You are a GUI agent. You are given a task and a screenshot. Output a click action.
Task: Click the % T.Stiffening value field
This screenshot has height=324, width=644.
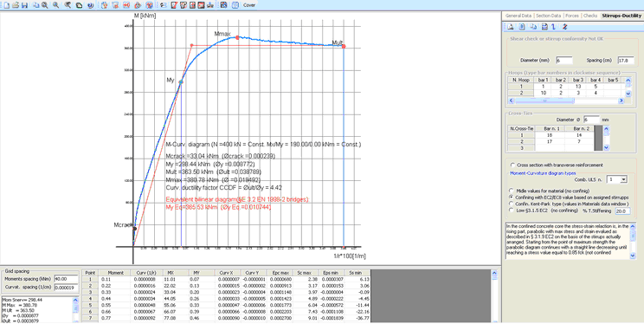[622, 211]
